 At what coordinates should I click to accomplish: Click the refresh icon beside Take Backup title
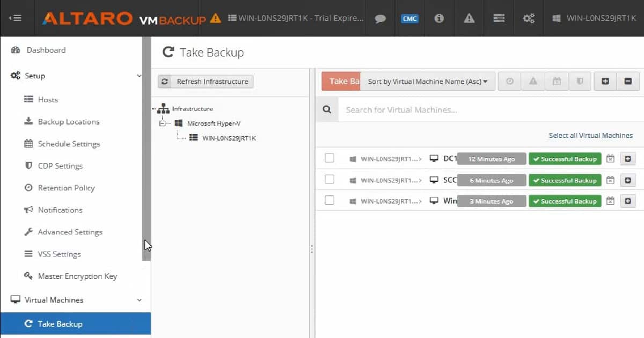pyautogui.click(x=169, y=52)
